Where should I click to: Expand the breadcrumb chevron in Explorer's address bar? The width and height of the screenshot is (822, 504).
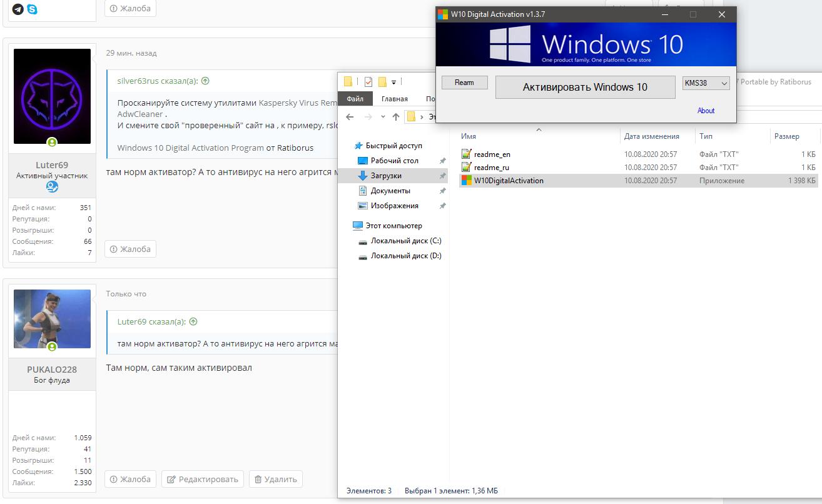point(423,117)
